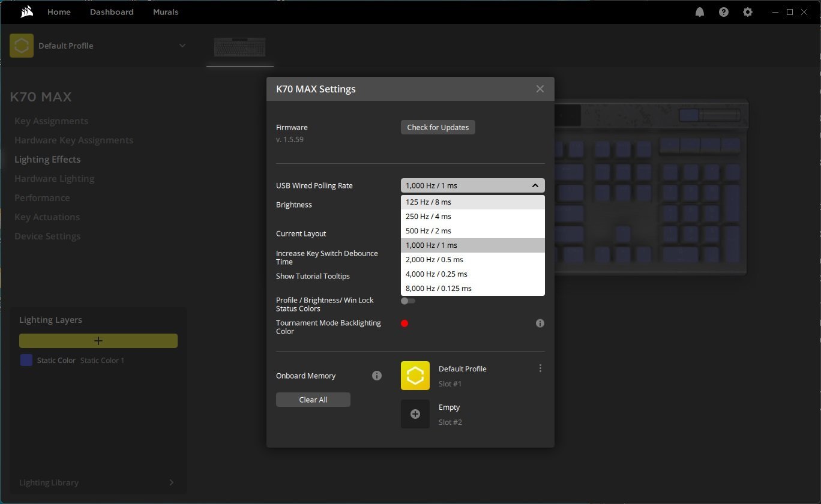Open the Dashboard tab
Image resolution: width=821 pixels, height=504 pixels.
[112, 12]
